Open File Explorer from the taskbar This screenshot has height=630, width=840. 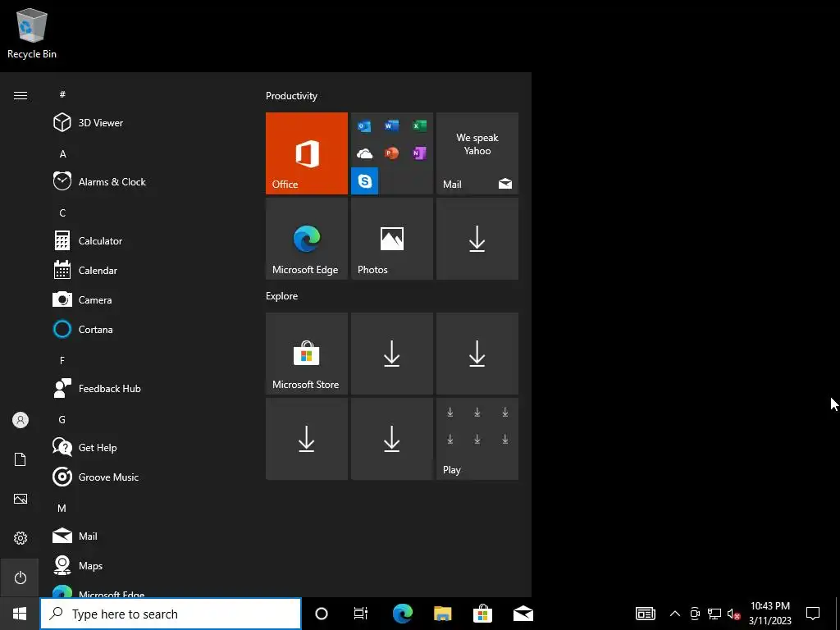pyautogui.click(x=442, y=614)
